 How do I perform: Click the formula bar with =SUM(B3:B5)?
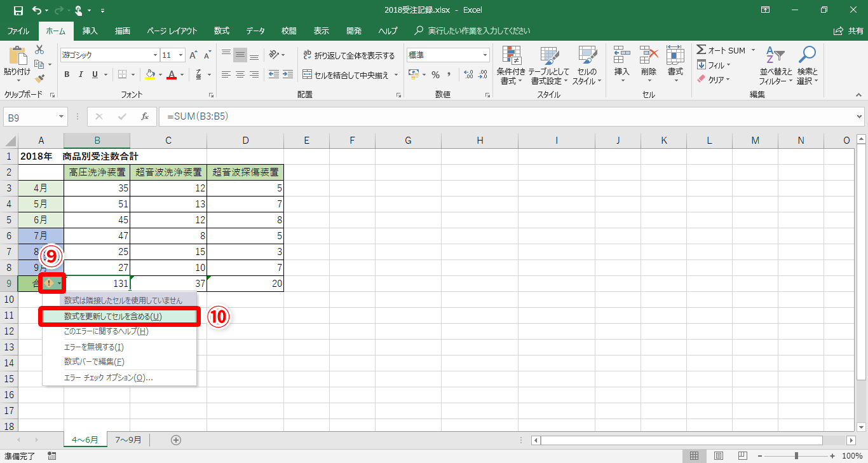pyautogui.click(x=506, y=116)
